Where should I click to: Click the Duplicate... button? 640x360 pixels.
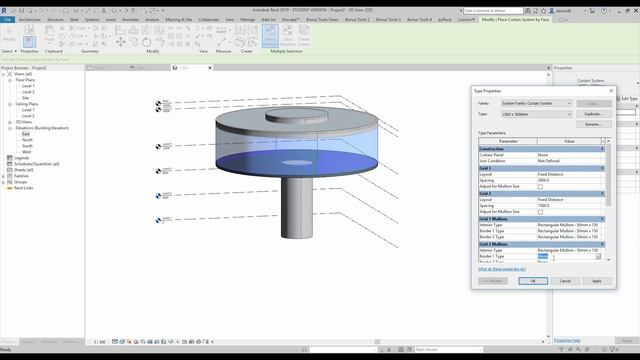point(594,114)
